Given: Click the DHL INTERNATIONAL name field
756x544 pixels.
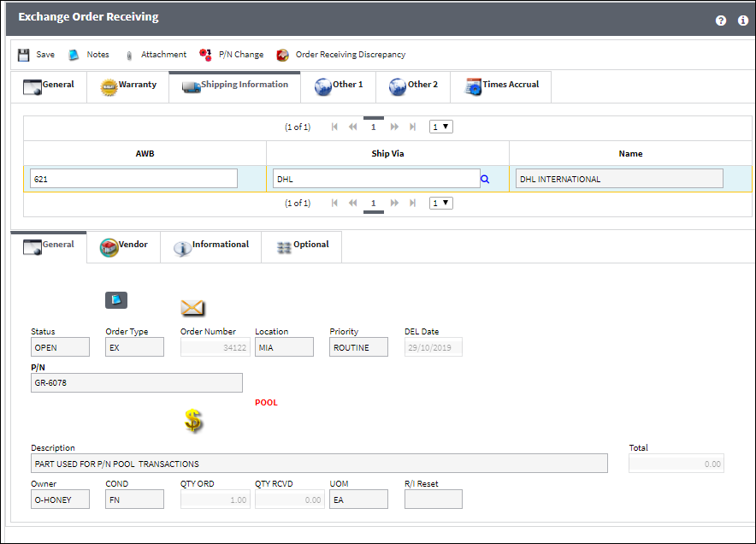Looking at the screenshot, I should click(x=619, y=179).
